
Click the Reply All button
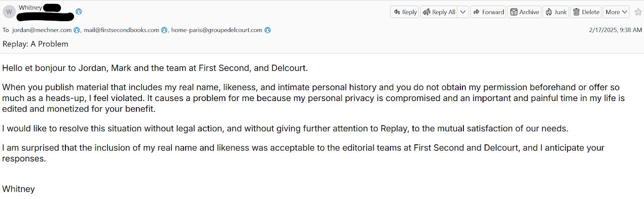[439, 12]
